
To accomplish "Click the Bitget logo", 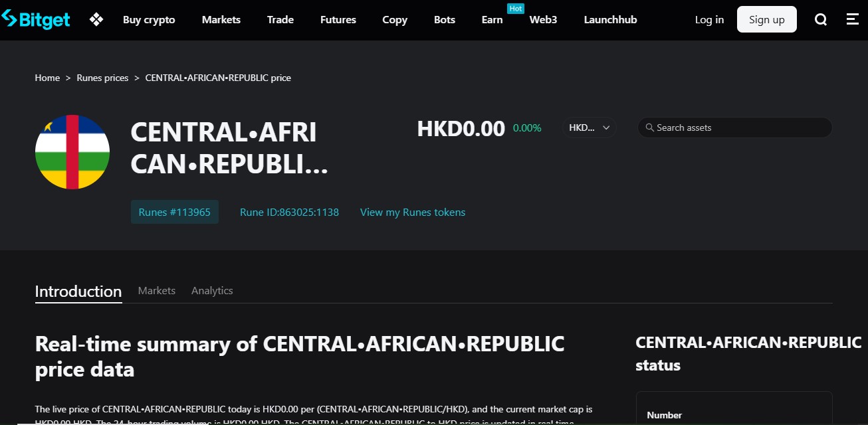I will [x=36, y=19].
